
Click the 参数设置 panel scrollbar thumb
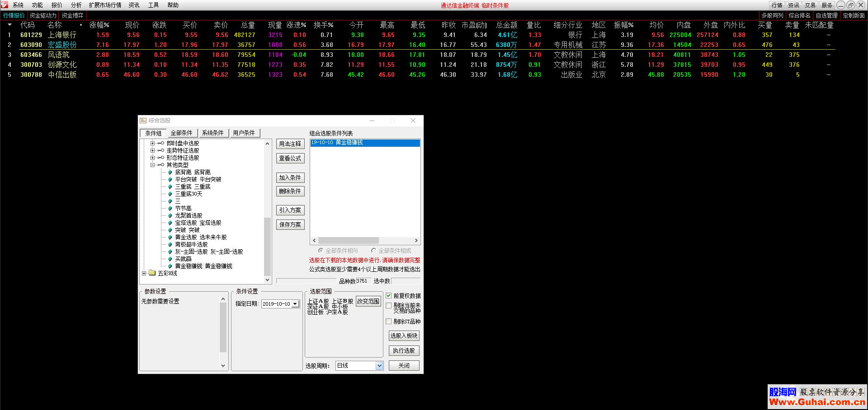(223, 327)
